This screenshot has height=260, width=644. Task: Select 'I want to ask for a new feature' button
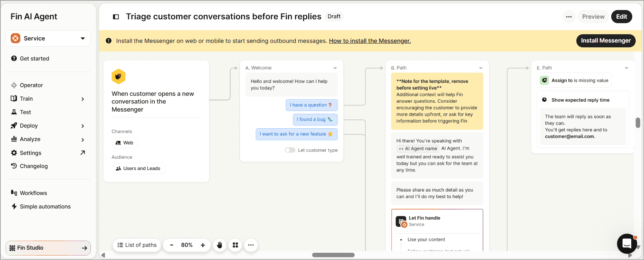click(297, 134)
